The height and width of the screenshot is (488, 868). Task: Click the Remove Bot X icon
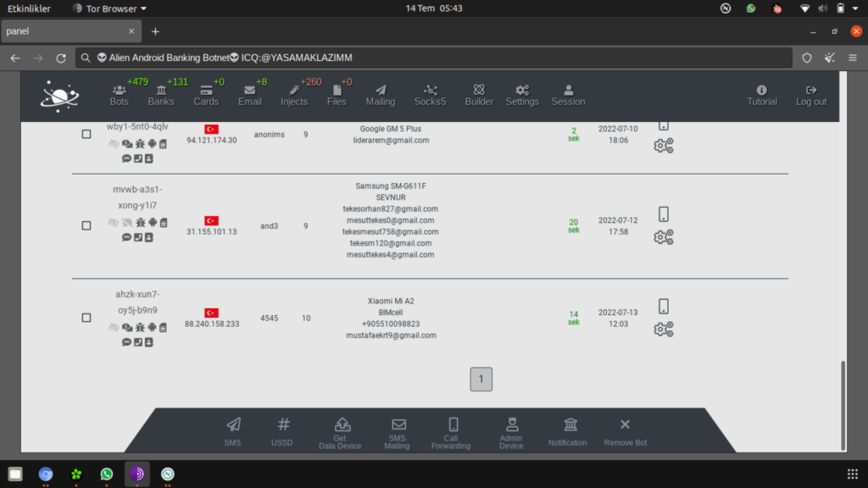click(625, 424)
